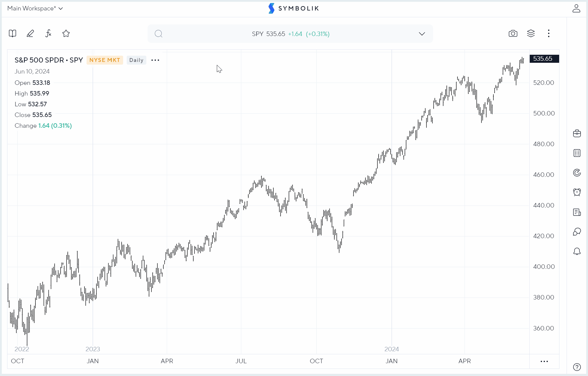Click the S&P 500 SPDR • SPY title
This screenshot has width=588, height=376.
click(x=49, y=60)
